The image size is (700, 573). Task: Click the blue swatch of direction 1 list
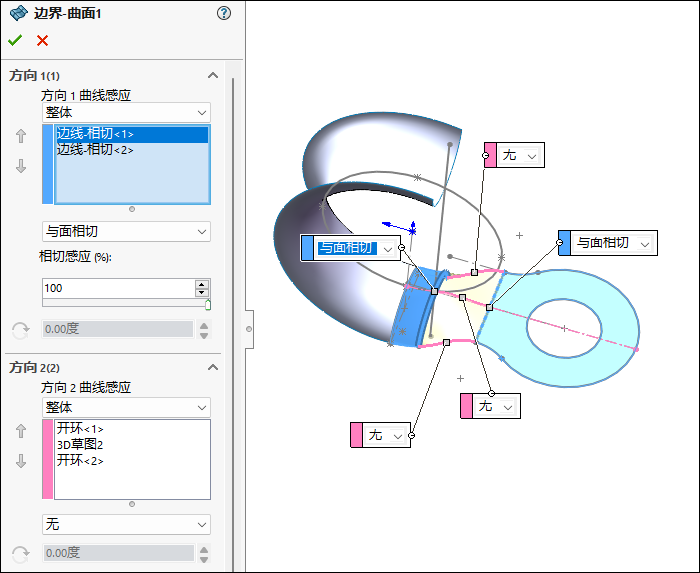pos(47,164)
